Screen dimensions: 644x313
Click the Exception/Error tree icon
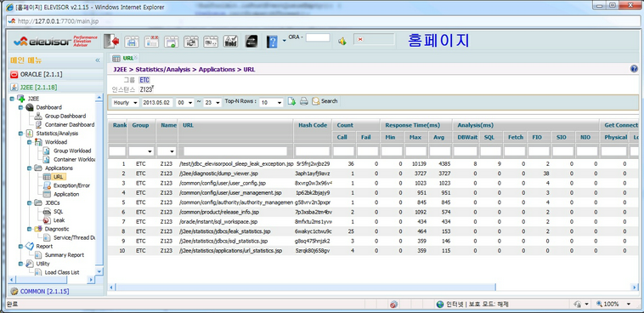coord(47,185)
